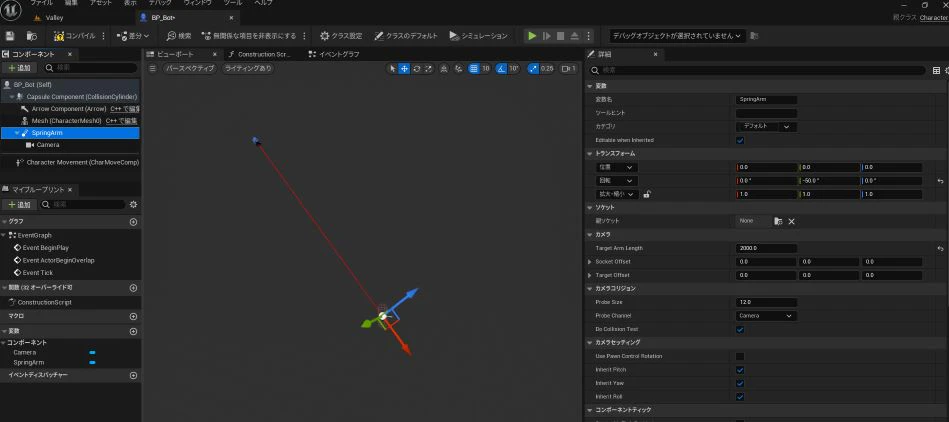This screenshot has width=949, height=422.
Task: Expand Target Offset property
Action: pyautogui.click(x=590, y=275)
